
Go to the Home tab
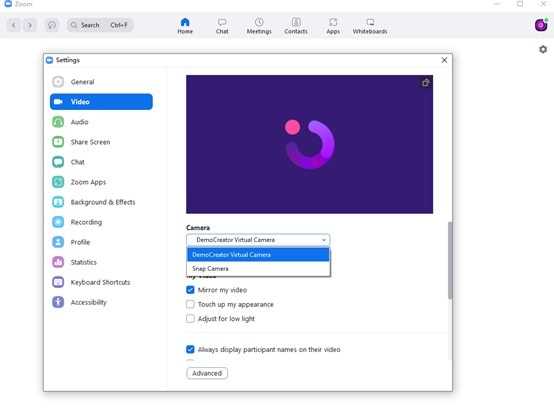(185, 26)
